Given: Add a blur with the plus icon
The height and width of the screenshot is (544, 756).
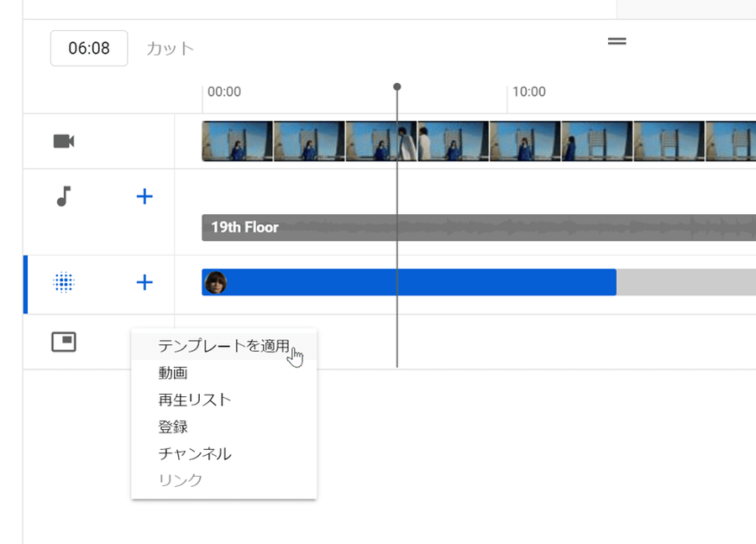Looking at the screenshot, I should [144, 283].
